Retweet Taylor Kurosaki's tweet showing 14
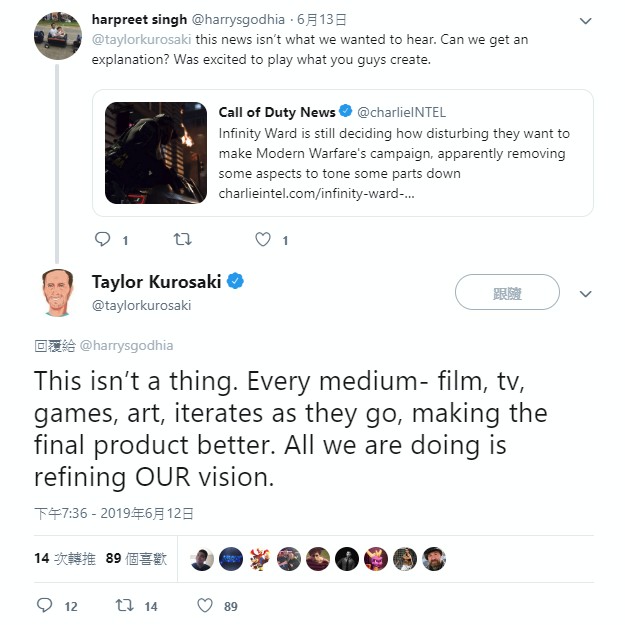 [124, 605]
